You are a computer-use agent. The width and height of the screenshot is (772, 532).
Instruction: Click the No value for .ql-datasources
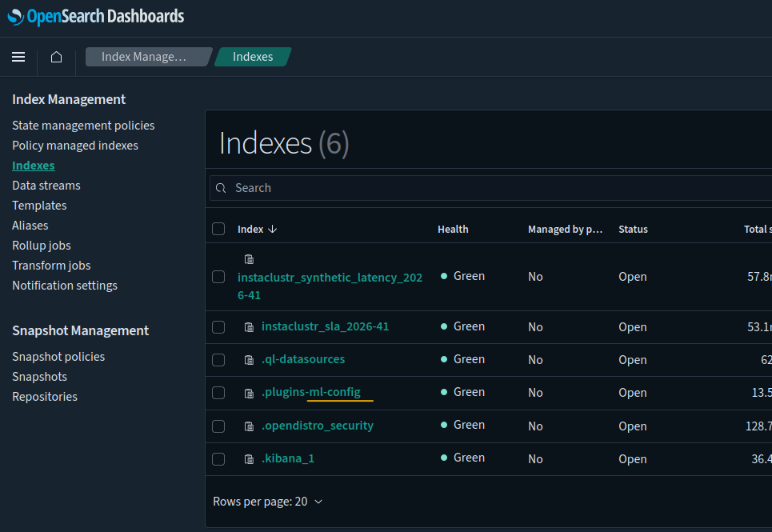click(x=535, y=360)
